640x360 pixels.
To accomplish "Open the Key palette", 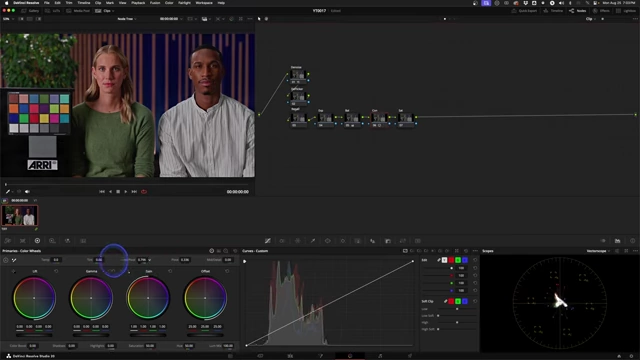I will coord(388,241).
